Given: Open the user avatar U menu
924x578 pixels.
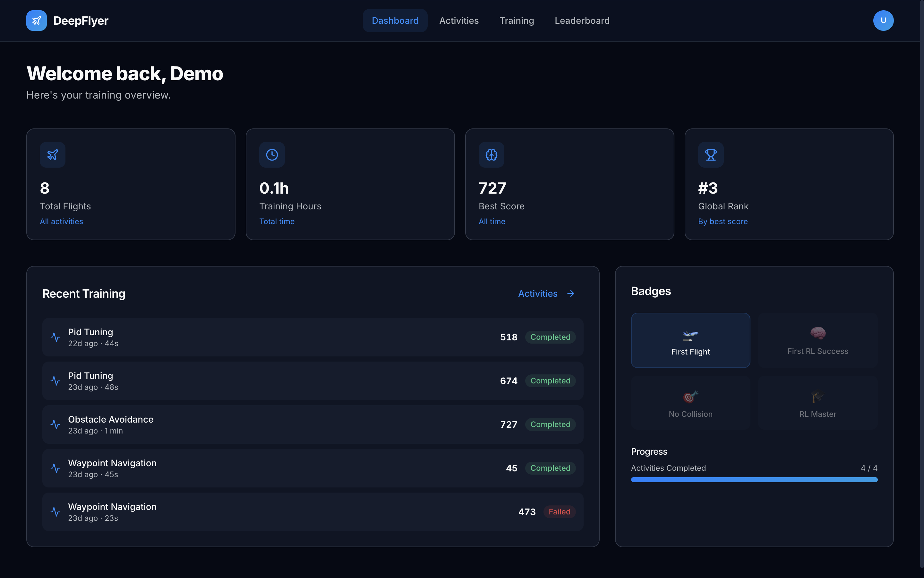Looking at the screenshot, I should click(883, 21).
